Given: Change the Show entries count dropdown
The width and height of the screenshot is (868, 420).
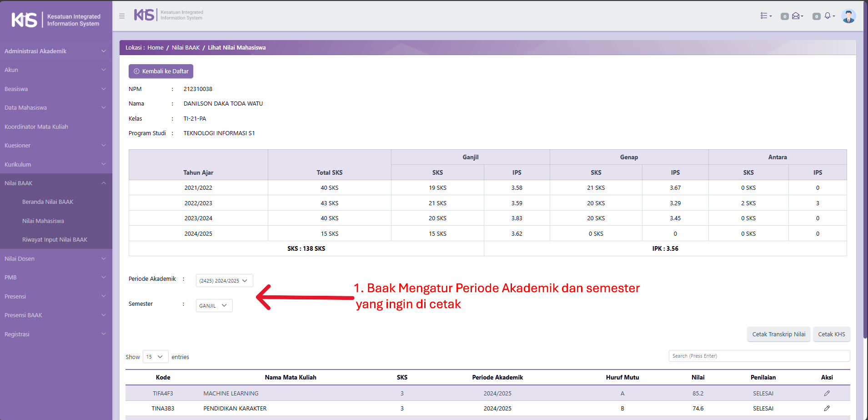Looking at the screenshot, I should click(155, 357).
